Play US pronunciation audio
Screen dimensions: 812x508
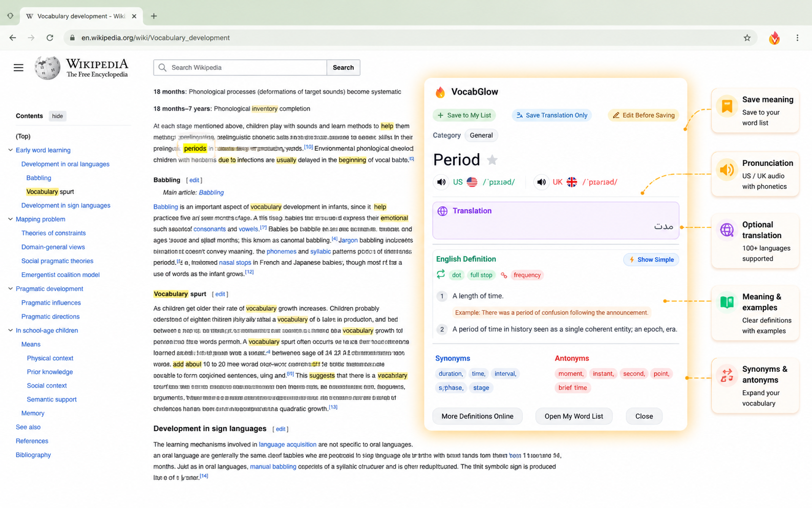click(441, 182)
